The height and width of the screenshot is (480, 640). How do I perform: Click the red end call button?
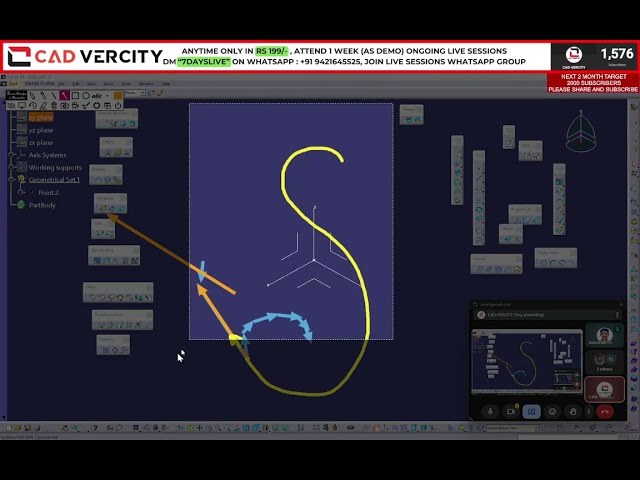605,411
